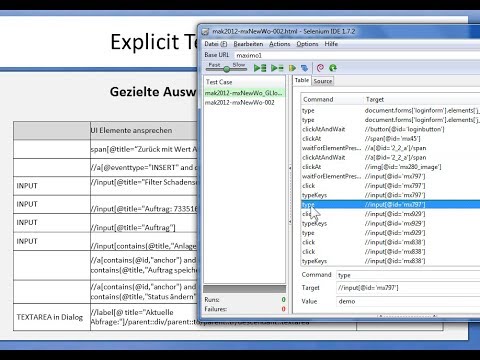
Task: Focus the Command field showing type
Action: pos(408,275)
